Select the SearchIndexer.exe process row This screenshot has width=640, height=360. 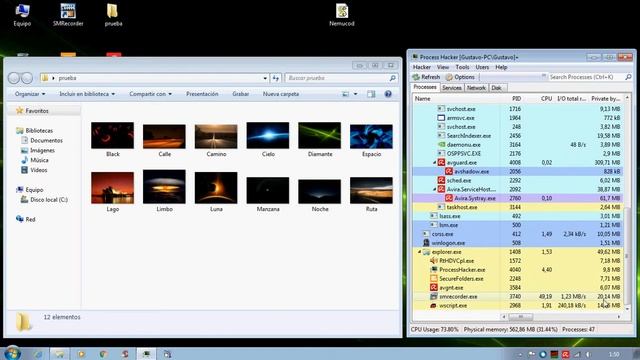[518, 136]
